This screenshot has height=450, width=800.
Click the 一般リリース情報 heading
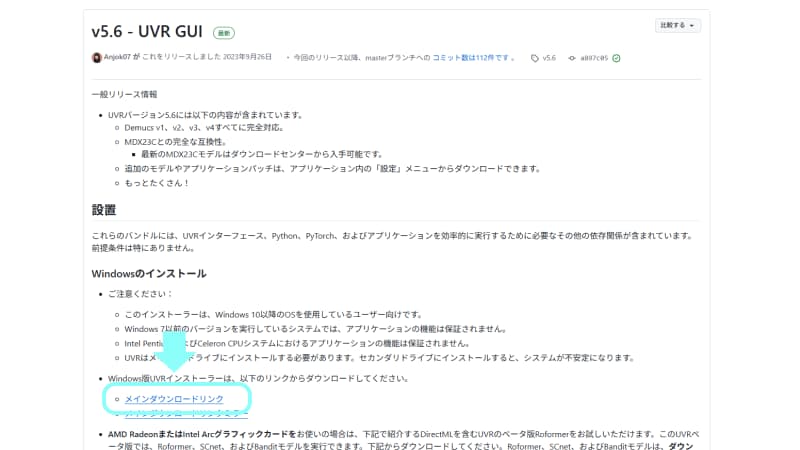point(124,94)
